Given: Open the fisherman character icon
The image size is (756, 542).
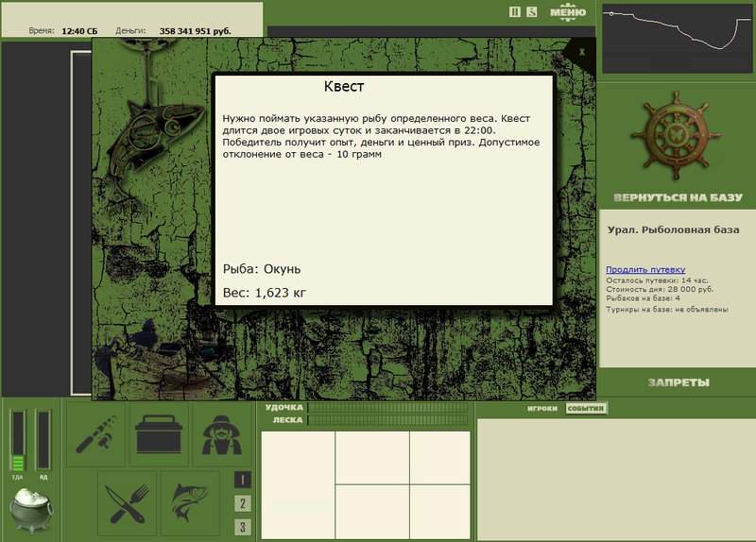Looking at the screenshot, I should click(222, 434).
